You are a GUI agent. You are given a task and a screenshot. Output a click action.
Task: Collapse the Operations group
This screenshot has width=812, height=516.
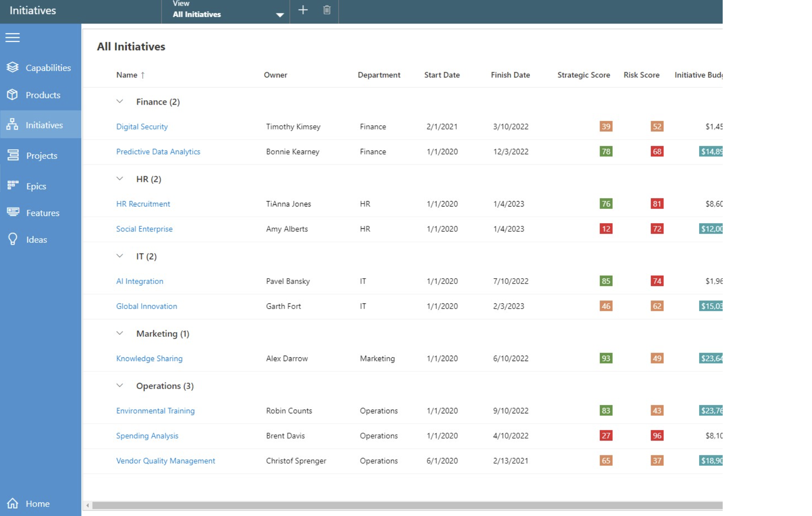pyautogui.click(x=119, y=385)
